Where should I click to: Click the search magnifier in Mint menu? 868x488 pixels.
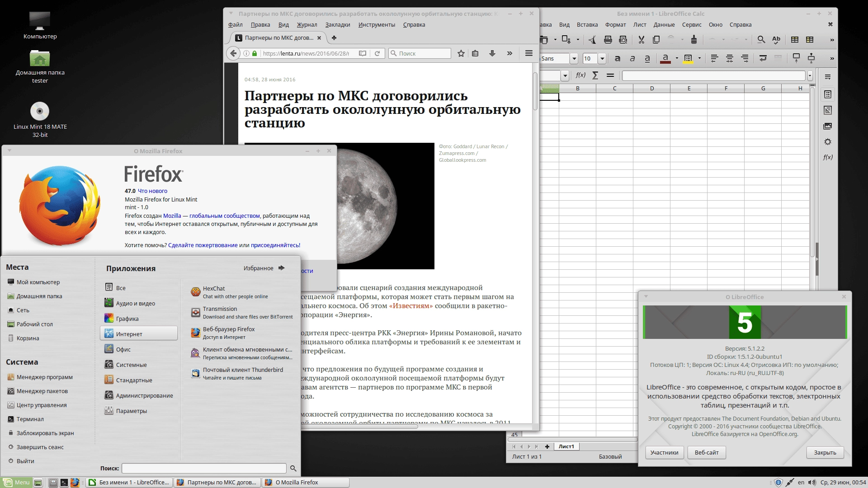click(x=293, y=469)
